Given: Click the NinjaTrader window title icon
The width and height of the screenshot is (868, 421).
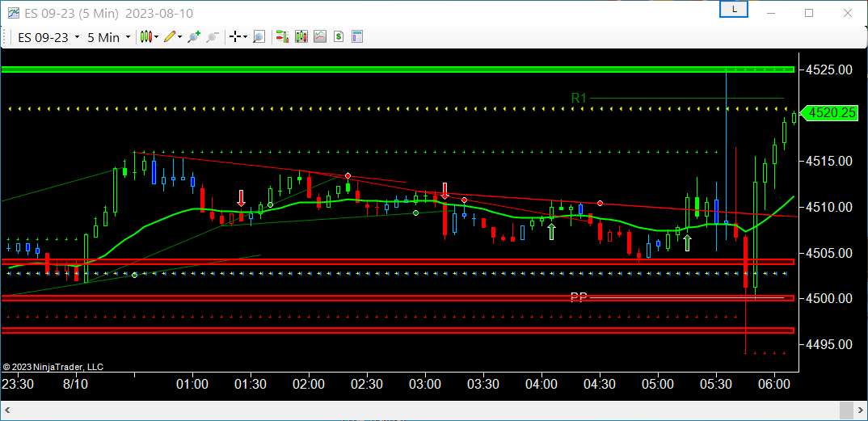Looking at the screenshot, I should [14, 13].
